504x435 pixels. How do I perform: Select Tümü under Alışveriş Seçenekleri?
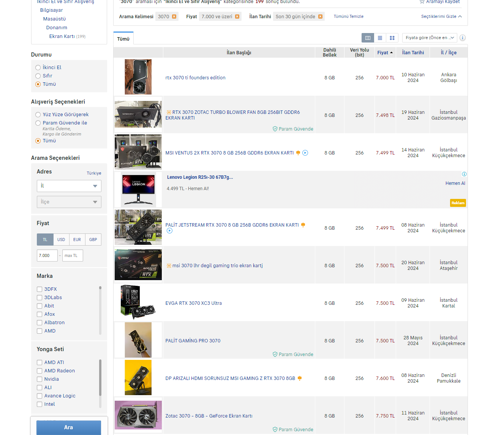(x=38, y=141)
